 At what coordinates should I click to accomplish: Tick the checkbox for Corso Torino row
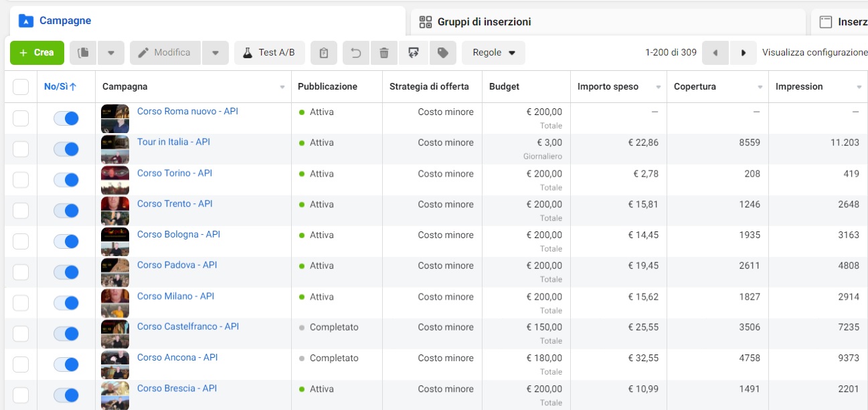[x=21, y=180]
